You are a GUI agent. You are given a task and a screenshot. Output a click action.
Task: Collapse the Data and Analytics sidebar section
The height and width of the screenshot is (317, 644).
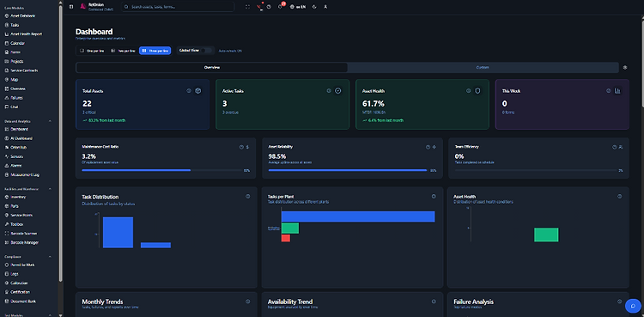(x=50, y=121)
